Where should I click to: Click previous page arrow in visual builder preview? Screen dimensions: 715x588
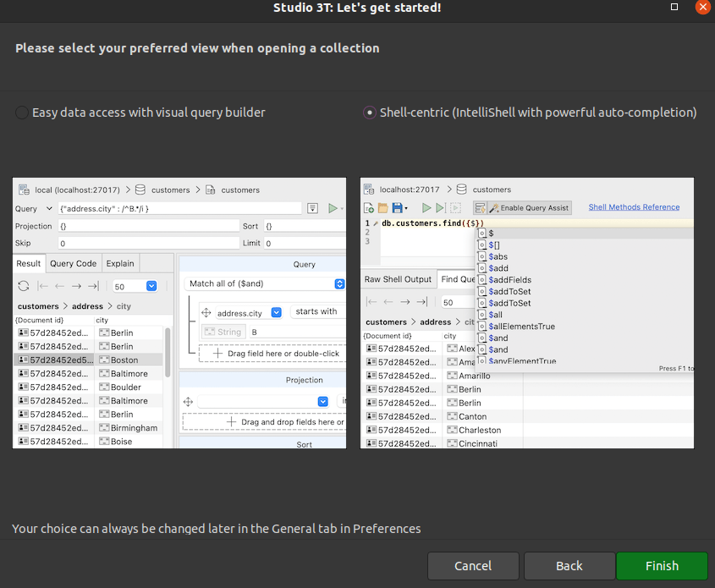pos(59,286)
